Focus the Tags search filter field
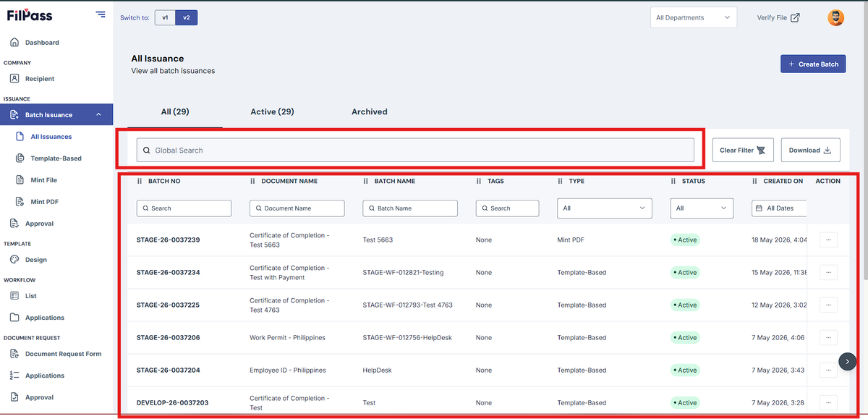868x419 pixels. click(x=507, y=208)
